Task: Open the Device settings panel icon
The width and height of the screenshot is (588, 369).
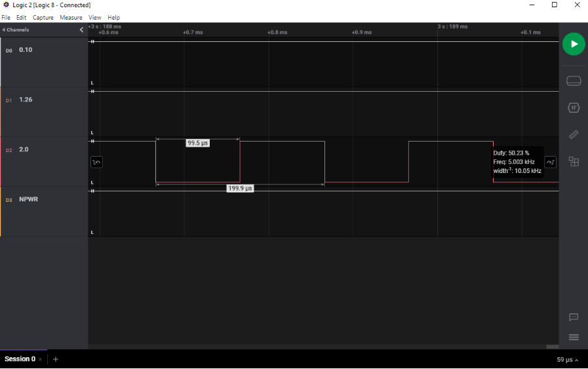Action: click(x=574, y=81)
